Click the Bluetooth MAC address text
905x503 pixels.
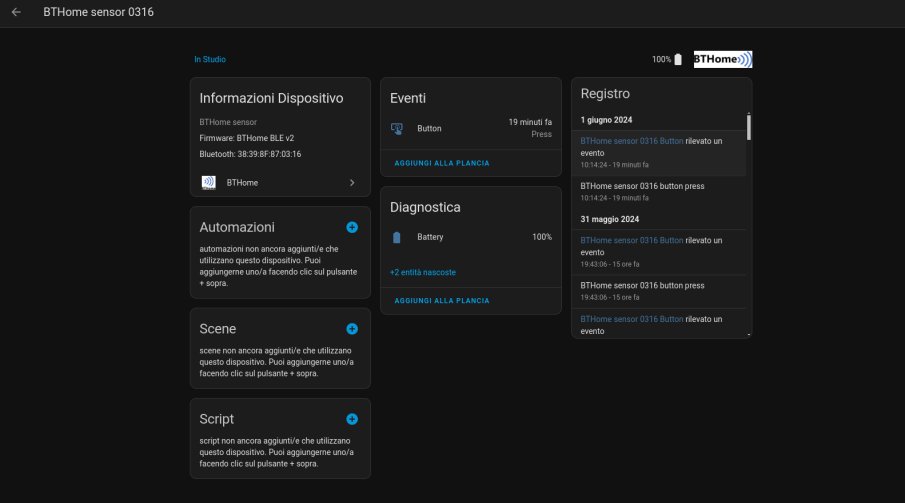(x=250, y=154)
